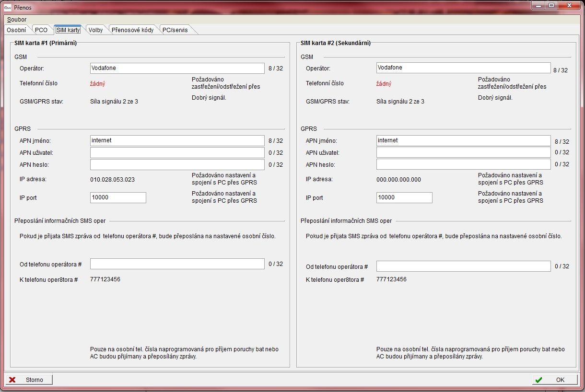Click Od telefonu operátora field, SIM #2
Screen dimensions: 585x392
[463, 266]
